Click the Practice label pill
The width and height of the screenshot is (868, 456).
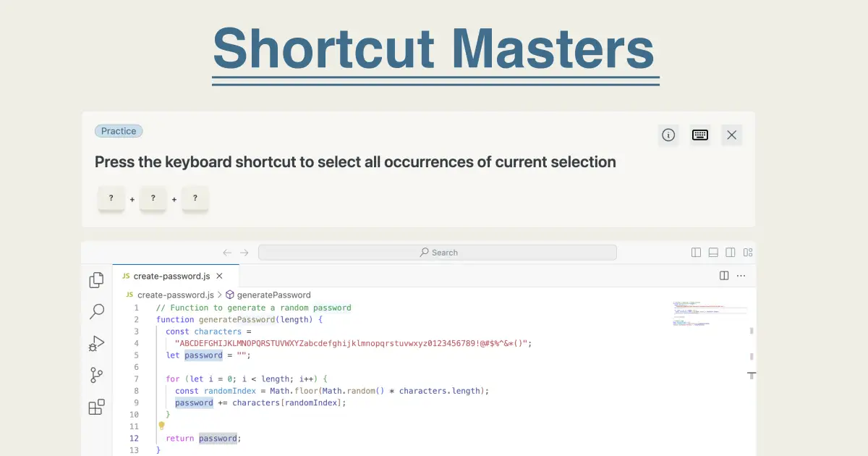pyautogui.click(x=119, y=131)
